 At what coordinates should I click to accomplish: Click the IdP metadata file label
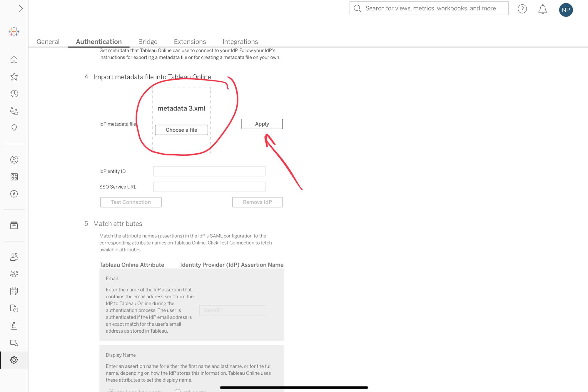click(118, 124)
